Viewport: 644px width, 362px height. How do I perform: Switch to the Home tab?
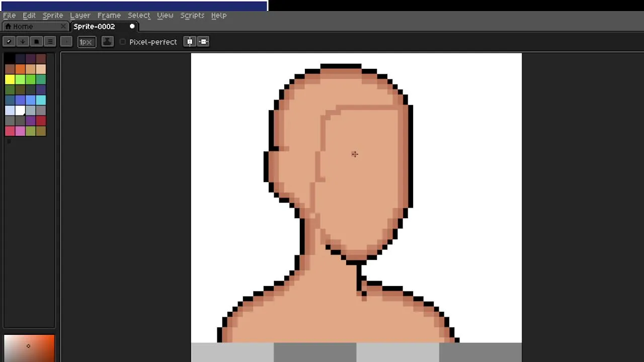(35, 26)
